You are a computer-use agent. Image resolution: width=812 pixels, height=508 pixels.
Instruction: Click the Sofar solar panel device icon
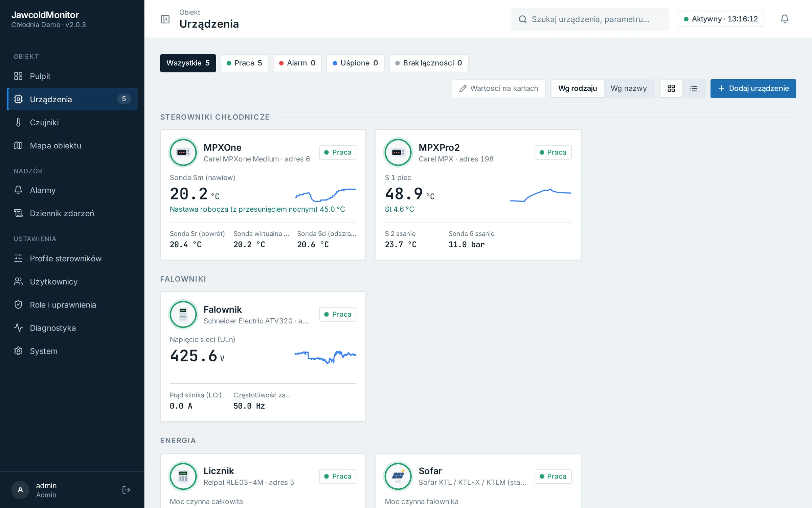coord(398,476)
